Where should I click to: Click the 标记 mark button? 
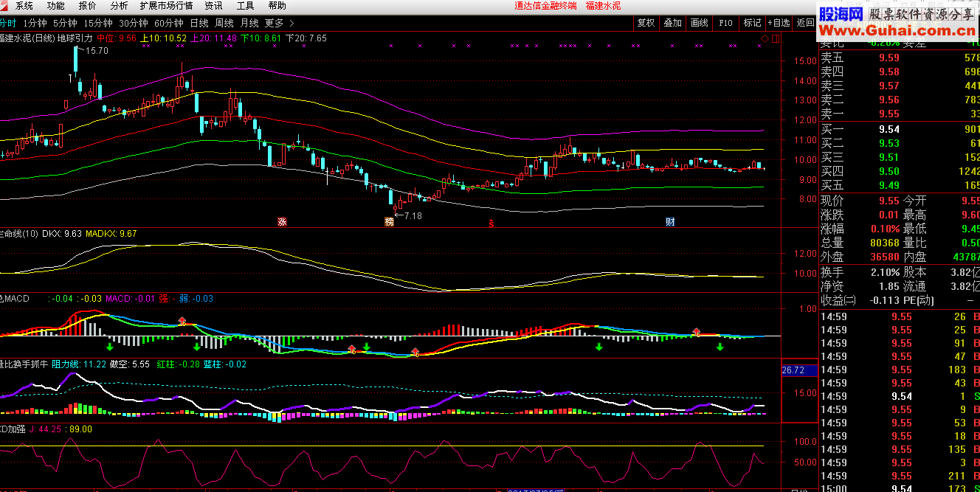752,23
